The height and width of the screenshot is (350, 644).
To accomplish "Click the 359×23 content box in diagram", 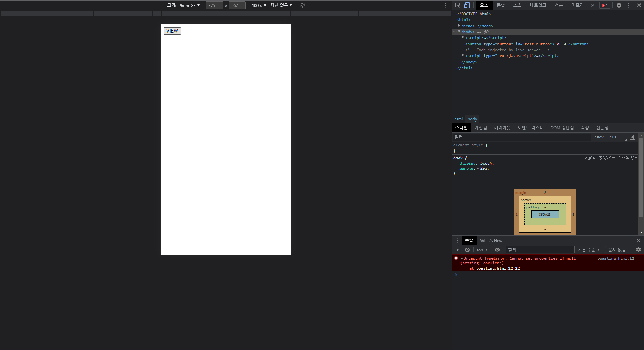I will pos(545,214).
